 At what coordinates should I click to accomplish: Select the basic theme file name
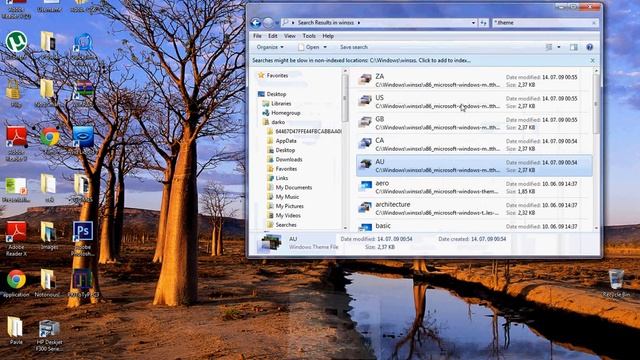(383, 226)
